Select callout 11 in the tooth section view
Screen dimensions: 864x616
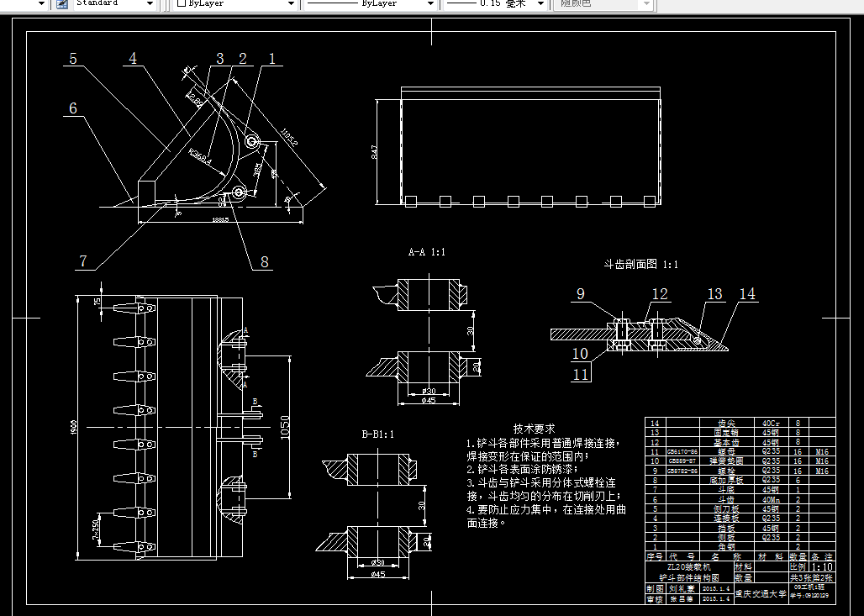[x=581, y=375]
